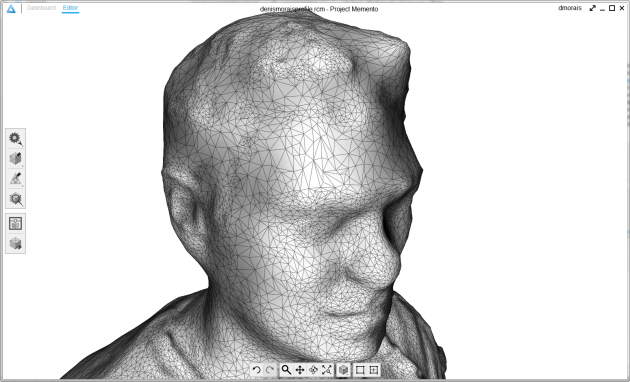This screenshot has height=382, width=630.
Task: Toggle fullscreen with the diagonal arrows icon
Action: [593, 8]
